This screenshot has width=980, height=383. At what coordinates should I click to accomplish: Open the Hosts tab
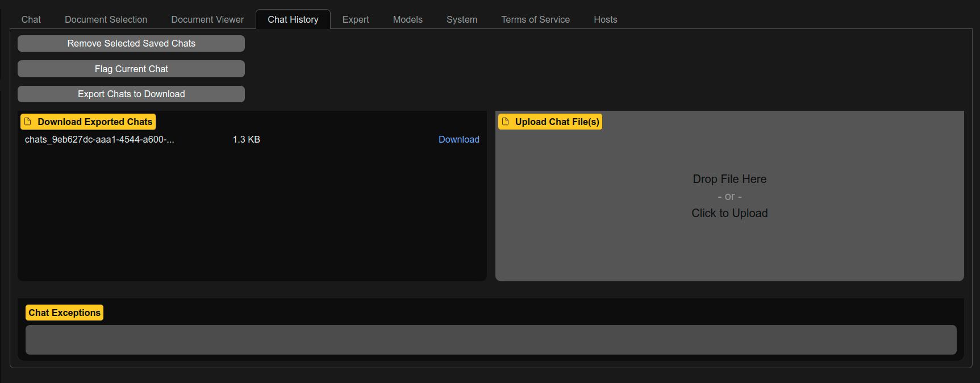click(605, 19)
